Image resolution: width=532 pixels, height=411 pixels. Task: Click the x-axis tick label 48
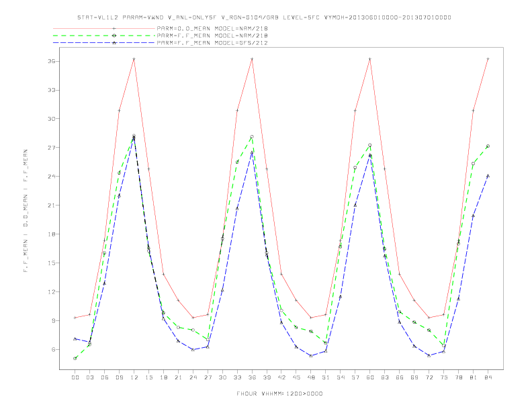pos(311,377)
